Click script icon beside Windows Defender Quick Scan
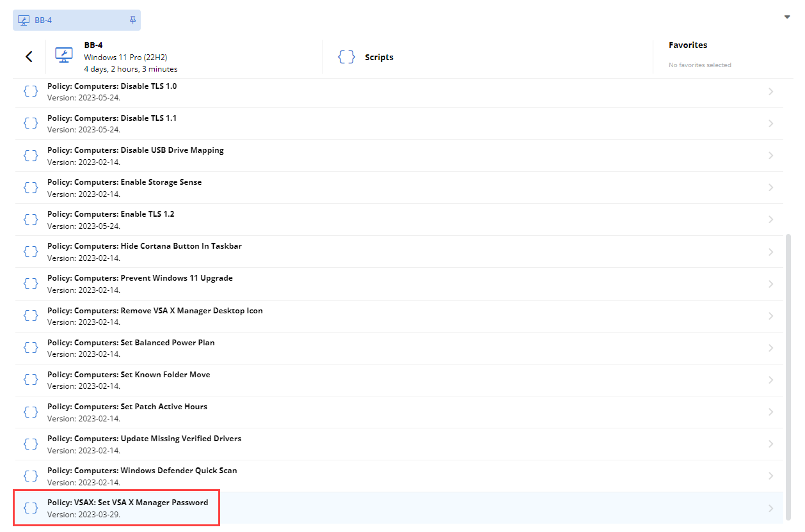 coord(31,476)
